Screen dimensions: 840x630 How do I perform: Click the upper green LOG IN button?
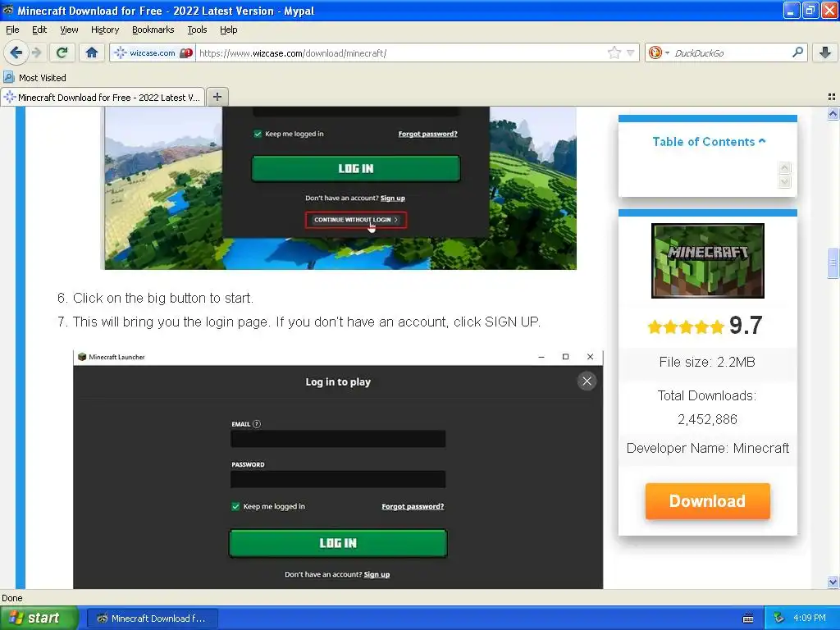(356, 168)
